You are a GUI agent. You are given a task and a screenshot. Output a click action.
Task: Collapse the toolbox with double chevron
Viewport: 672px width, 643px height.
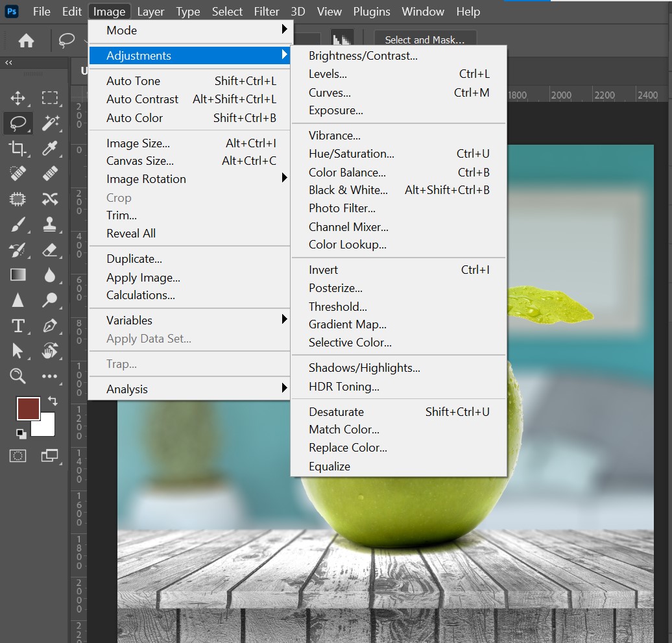8,62
